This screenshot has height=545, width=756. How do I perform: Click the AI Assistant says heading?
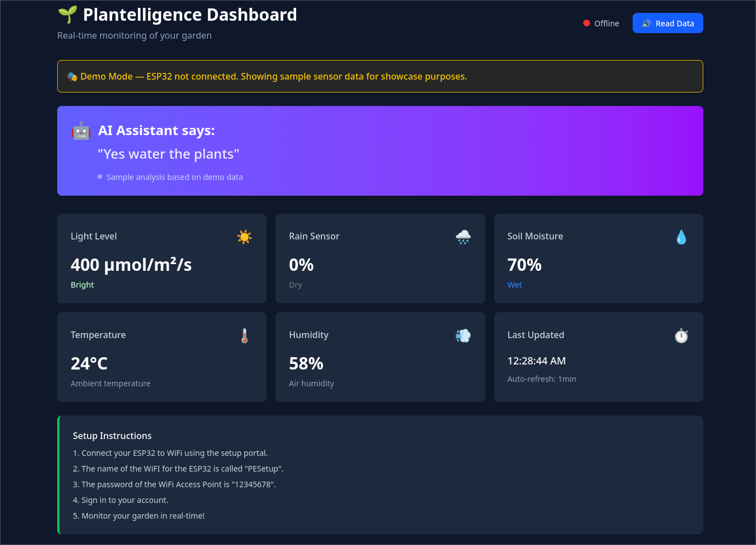point(156,130)
